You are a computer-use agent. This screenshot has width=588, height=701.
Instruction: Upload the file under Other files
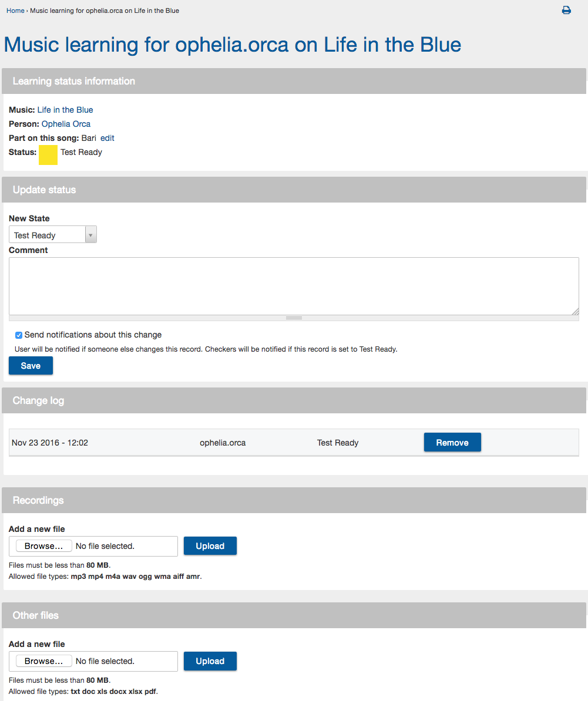[x=210, y=660]
